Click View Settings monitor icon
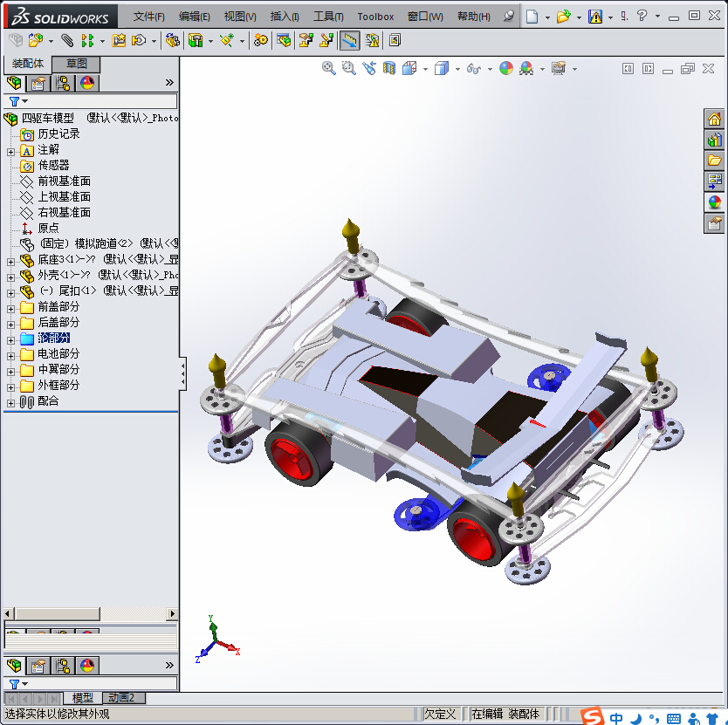This screenshot has height=725, width=728. tap(559, 69)
